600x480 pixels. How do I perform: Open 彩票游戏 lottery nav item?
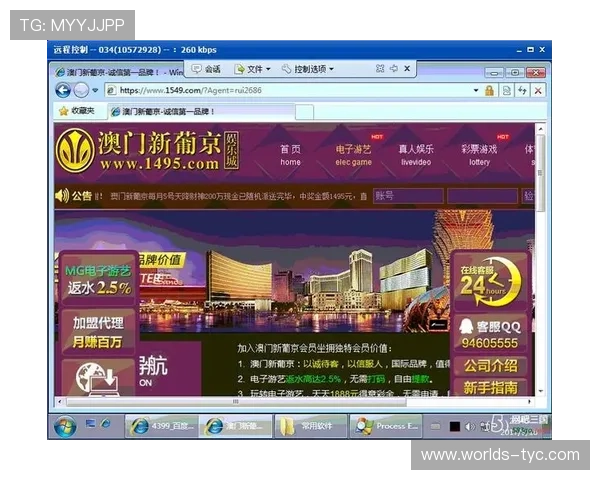[x=479, y=155]
